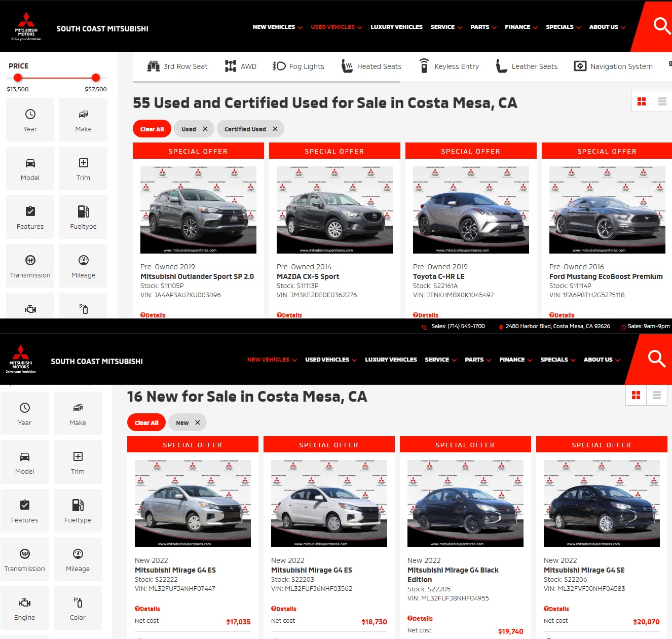This screenshot has width=672, height=639.
Task: Open Mileage filter in lower sidebar
Action: (x=78, y=559)
